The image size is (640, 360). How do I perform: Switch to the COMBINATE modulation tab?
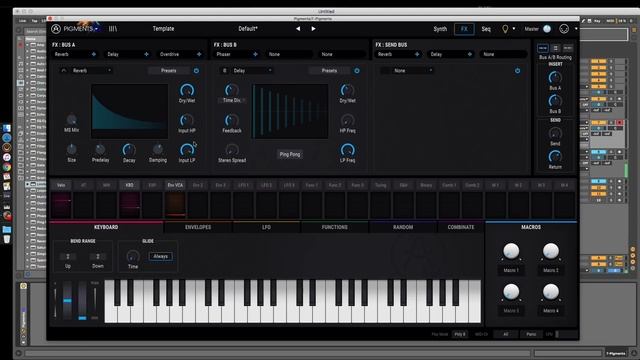461,227
